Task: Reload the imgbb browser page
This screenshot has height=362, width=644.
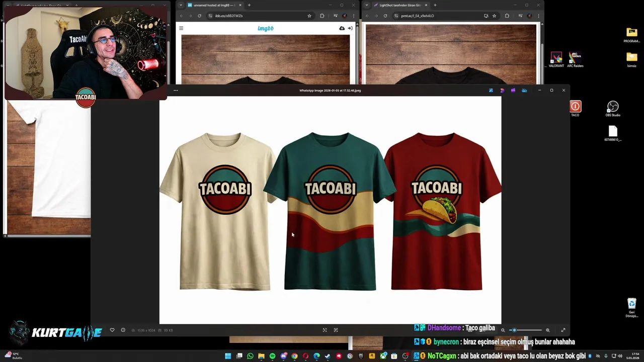Action: pyautogui.click(x=199, y=16)
